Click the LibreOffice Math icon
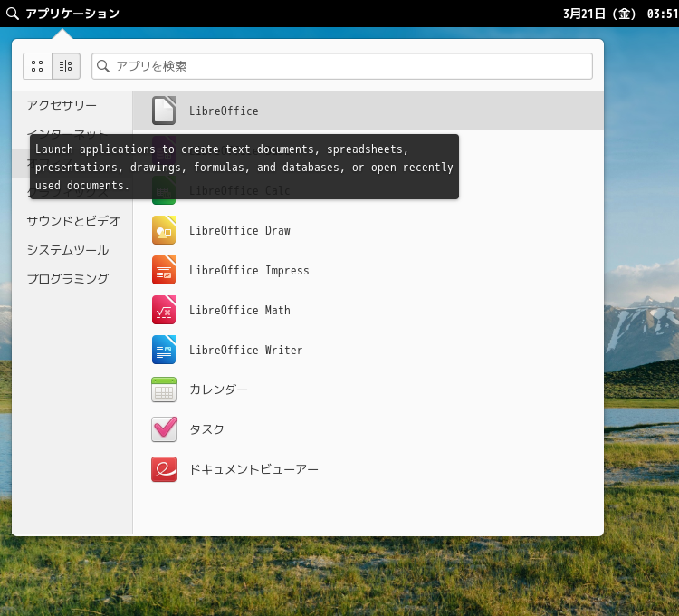The height and width of the screenshot is (616, 679). click(x=164, y=310)
